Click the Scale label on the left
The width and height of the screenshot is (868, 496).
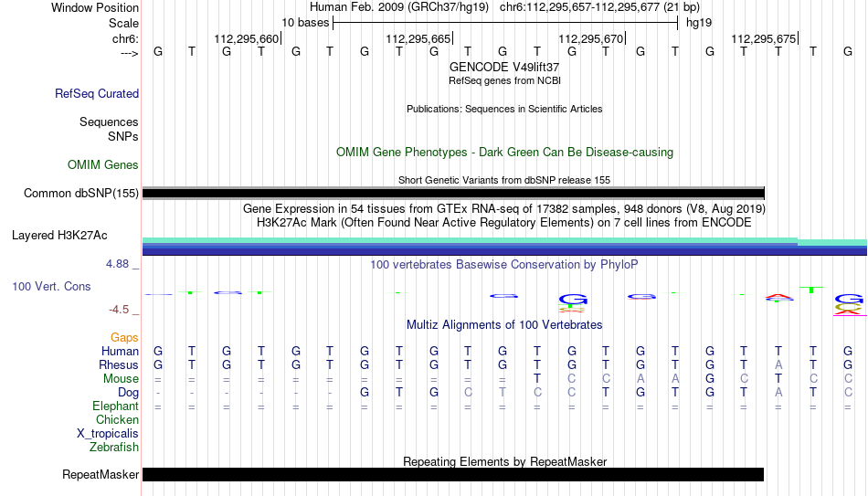[x=124, y=23]
